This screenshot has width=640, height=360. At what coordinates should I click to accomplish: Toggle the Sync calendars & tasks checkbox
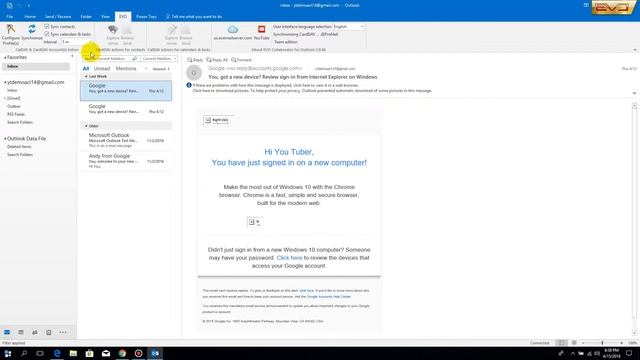(47, 34)
